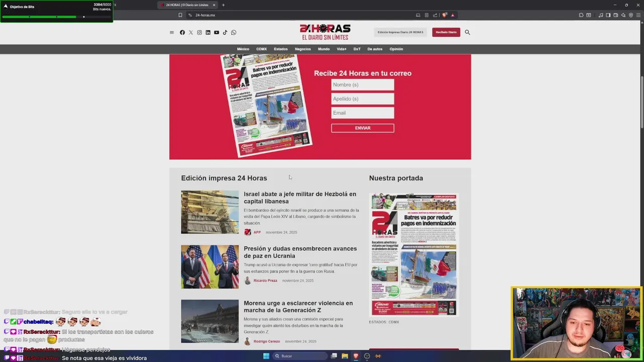This screenshot has width=644, height=362.
Task: Open headline Morena urge a esclarecer violencia
Action: (x=298, y=307)
